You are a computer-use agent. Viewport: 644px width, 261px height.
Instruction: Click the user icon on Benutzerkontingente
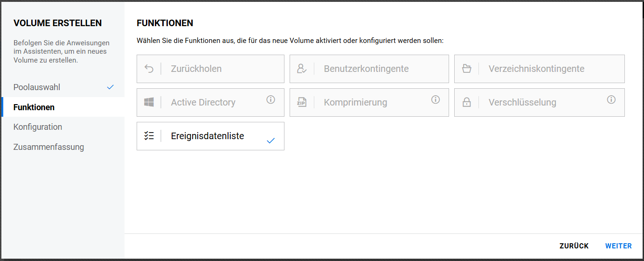tap(302, 69)
